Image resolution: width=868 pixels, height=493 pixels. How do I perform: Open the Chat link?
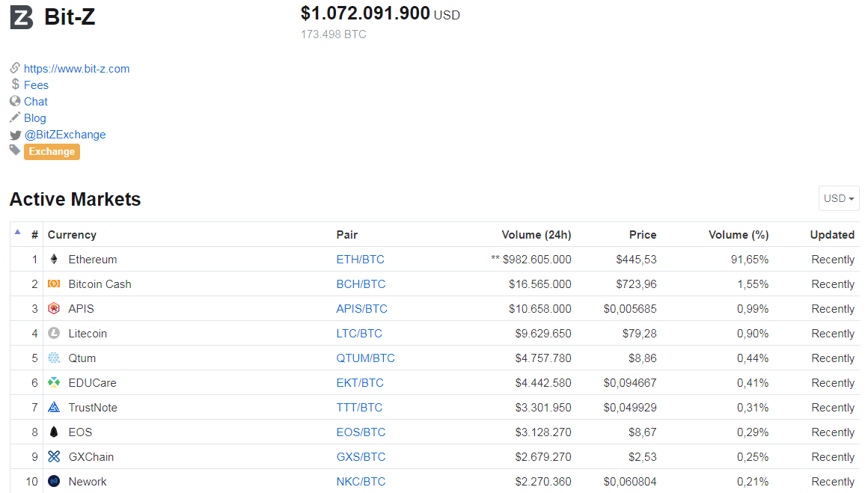pyautogui.click(x=35, y=102)
